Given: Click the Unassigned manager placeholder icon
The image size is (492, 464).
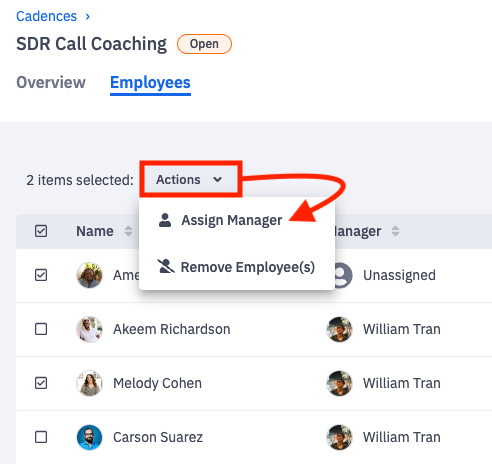Looking at the screenshot, I should (343, 275).
